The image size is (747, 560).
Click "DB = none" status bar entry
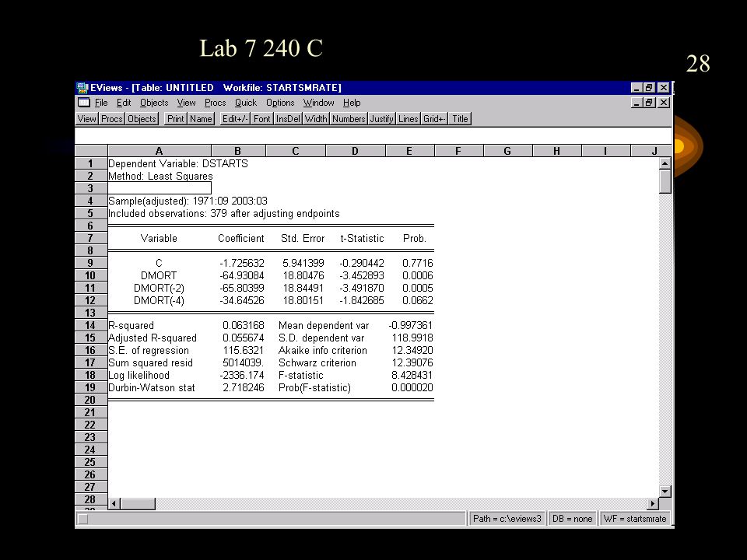[572, 519]
